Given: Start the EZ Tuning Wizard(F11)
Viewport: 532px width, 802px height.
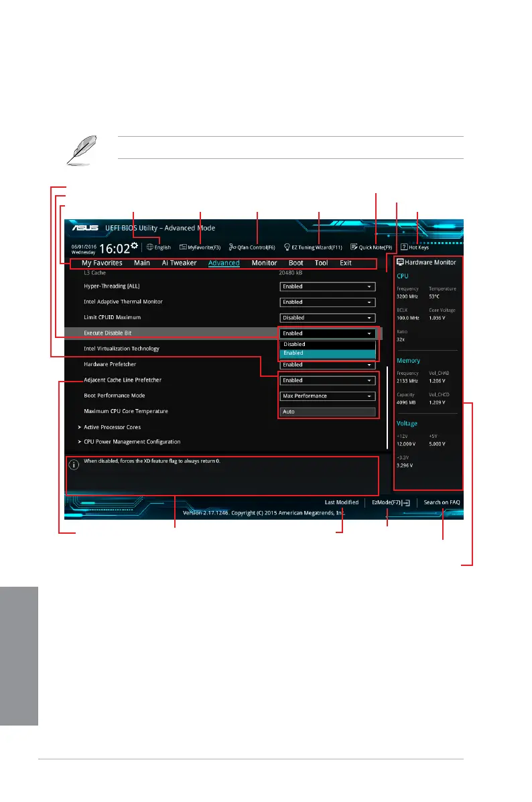Looking at the screenshot, I should [x=314, y=247].
